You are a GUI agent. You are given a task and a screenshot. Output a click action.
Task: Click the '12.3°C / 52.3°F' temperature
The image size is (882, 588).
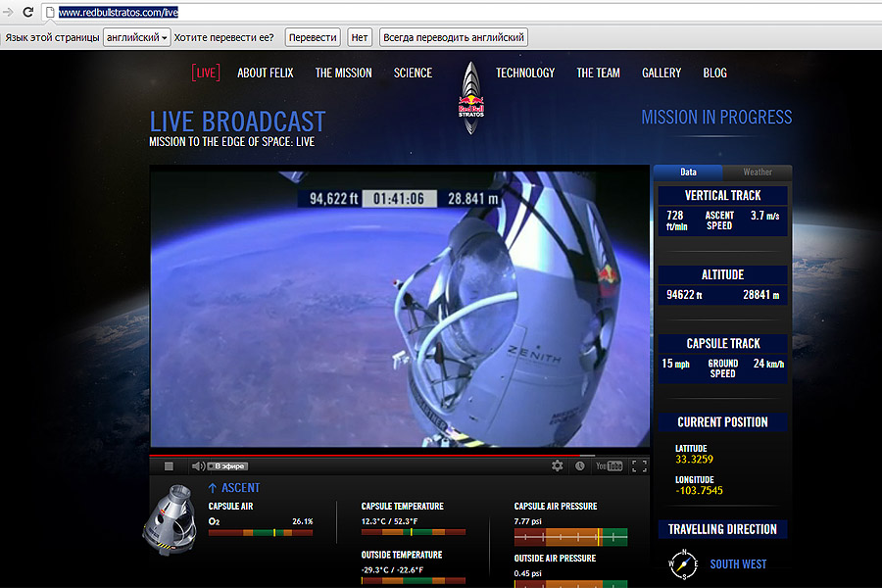[x=389, y=521]
